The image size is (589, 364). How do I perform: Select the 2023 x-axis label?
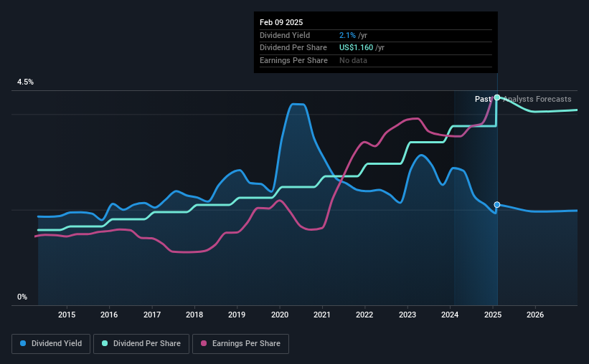(x=407, y=315)
